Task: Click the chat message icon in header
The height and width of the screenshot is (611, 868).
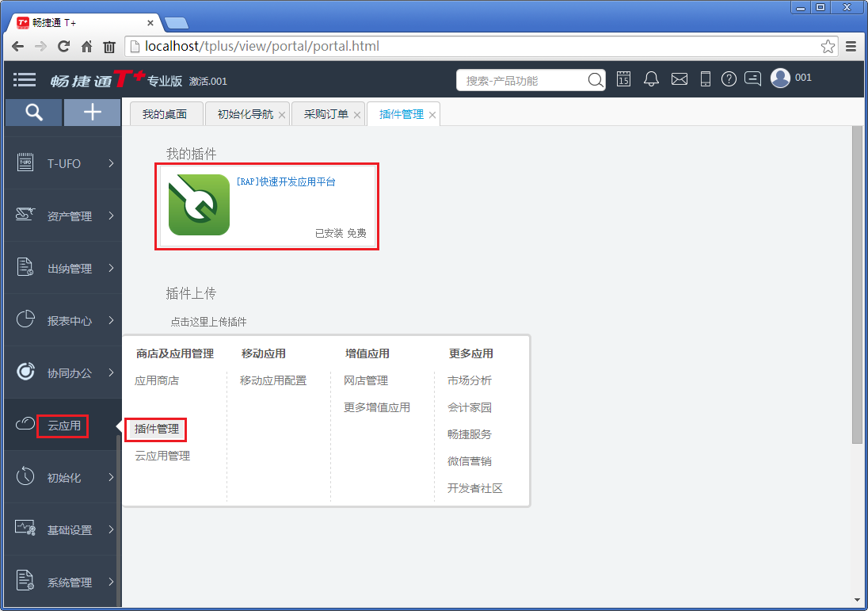Action: tap(753, 79)
